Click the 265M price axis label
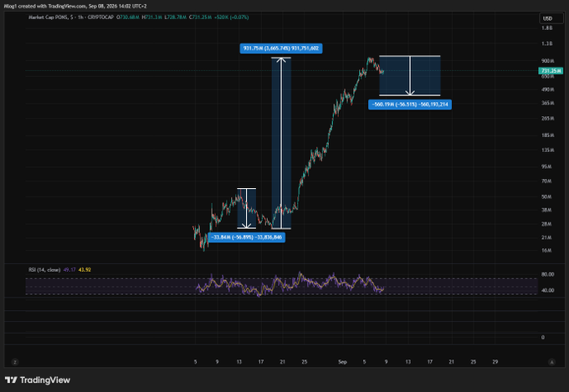This screenshot has height=392, width=569. [x=547, y=119]
